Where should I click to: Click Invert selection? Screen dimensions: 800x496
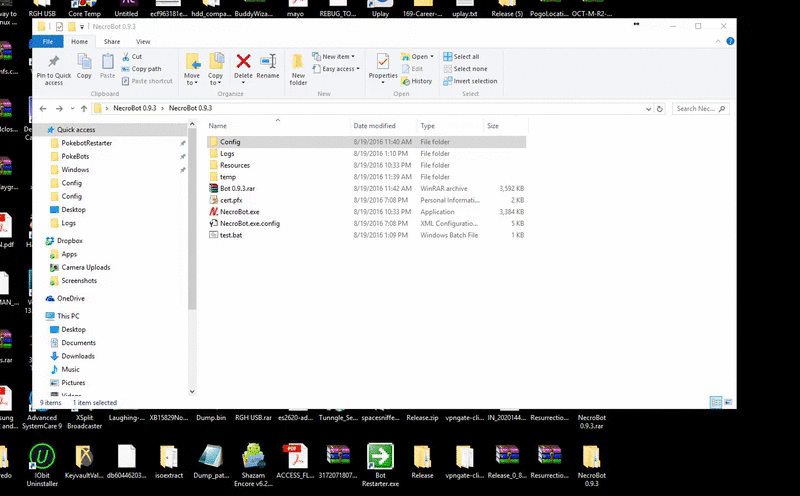470,81
